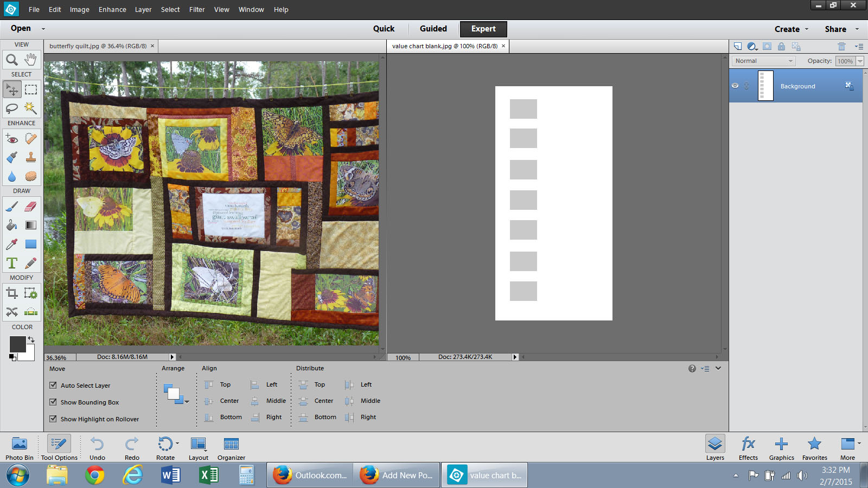Pick the Lasso selection tool
868x488 pixels.
pyautogui.click(x=12, y=108)
